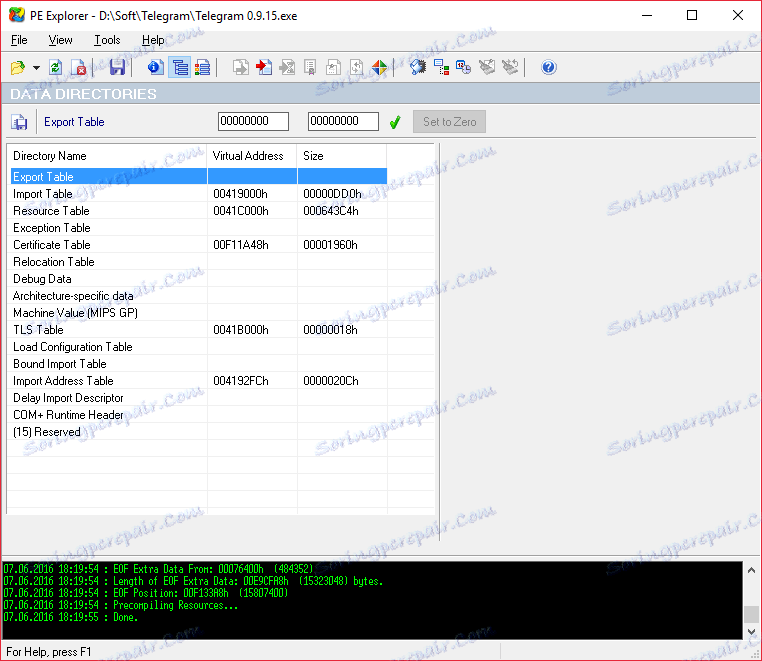Click the Import viewer icon with red arrow
This screenshot has width=762, height=661.
263,67
